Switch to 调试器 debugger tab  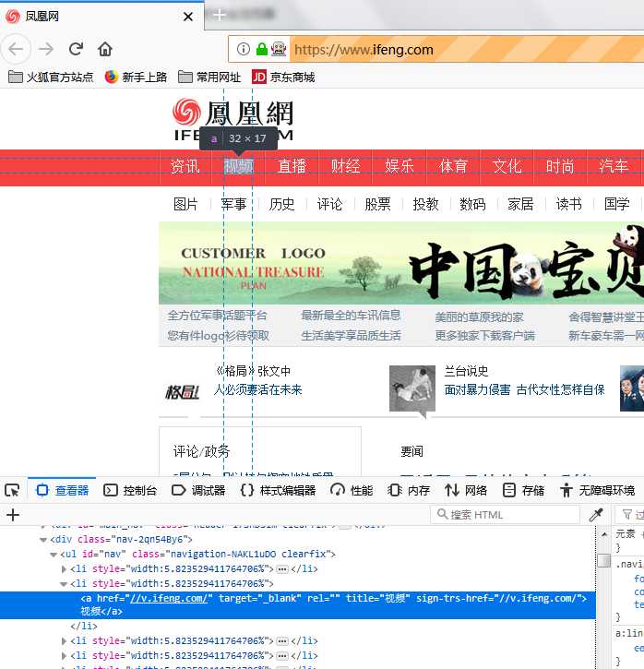click(x=198, y=490)
